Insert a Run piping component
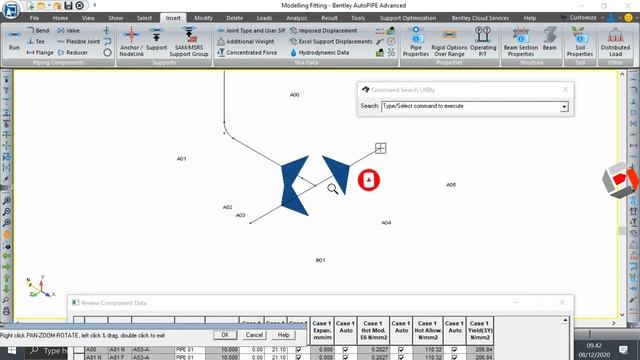Screen dimensions: 640x360 point(14,41)
